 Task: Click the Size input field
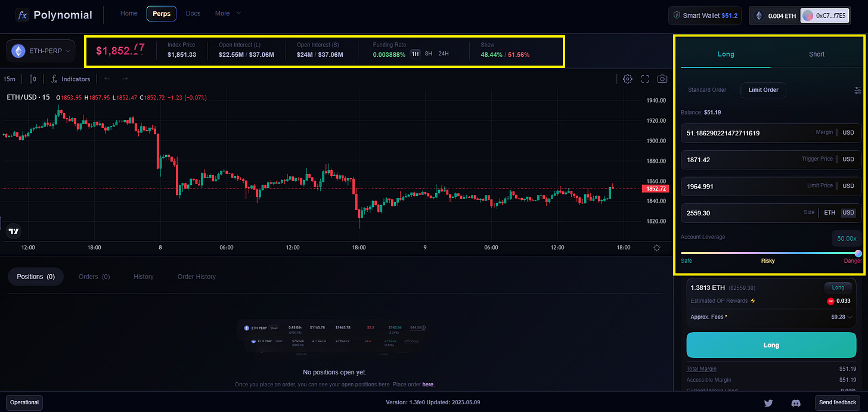click(x=771, y=213)
